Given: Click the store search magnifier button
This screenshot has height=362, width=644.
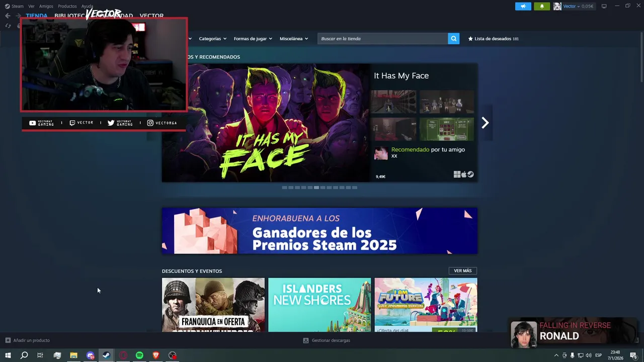Looking at the screenshot, I should click(x=453, y=39).
